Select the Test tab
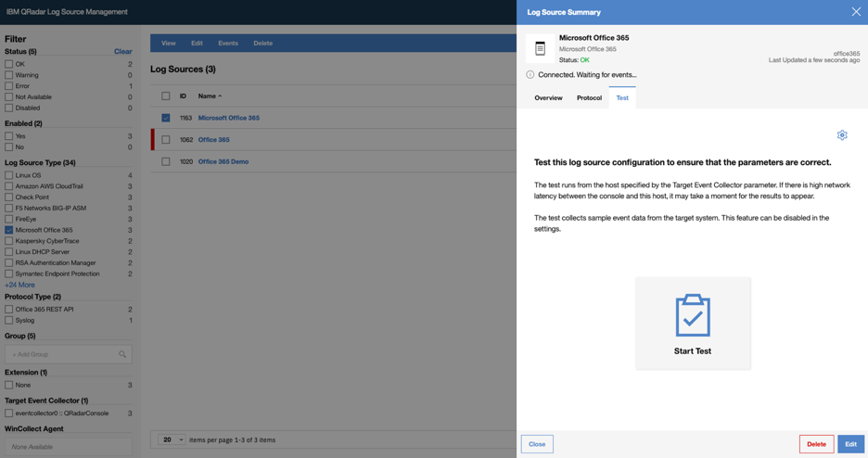Viewport: 868px width, 458px height. 622,98
